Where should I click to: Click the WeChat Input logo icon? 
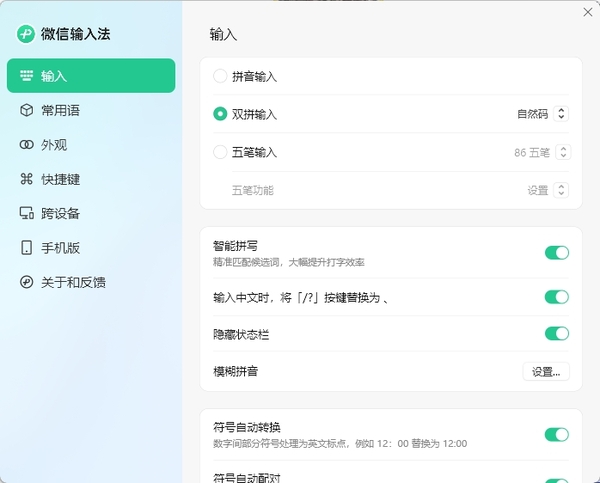pyautogui.click(x=26, y=34)
